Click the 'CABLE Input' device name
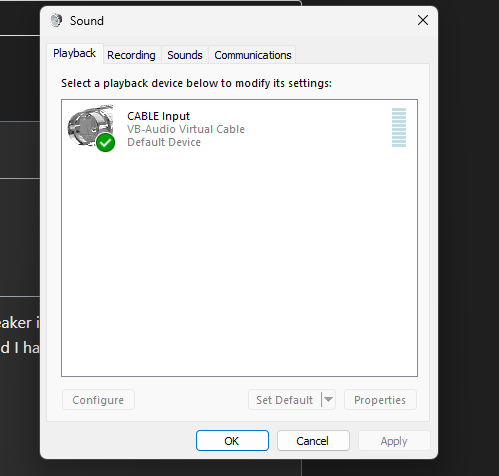 (158, 116)
